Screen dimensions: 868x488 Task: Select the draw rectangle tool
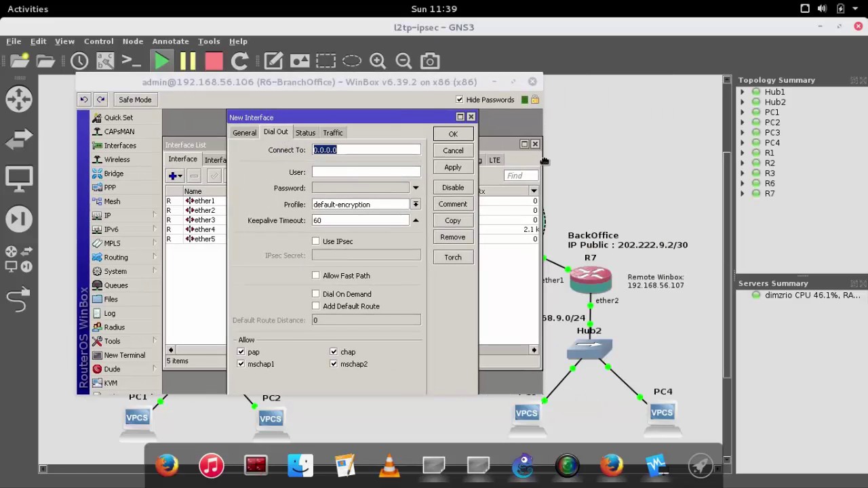pyautogui.click(x=325, y=61)
